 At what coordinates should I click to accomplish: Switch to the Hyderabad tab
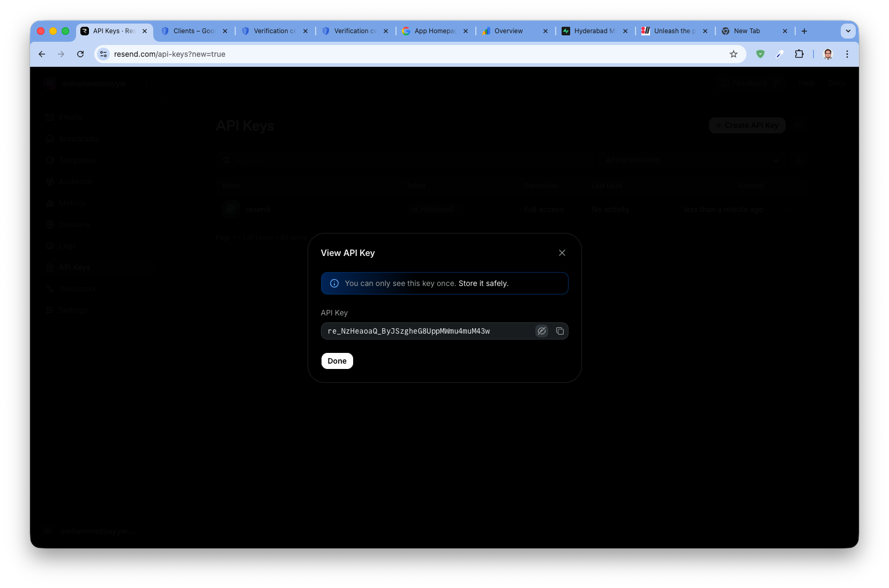point(594,31)
